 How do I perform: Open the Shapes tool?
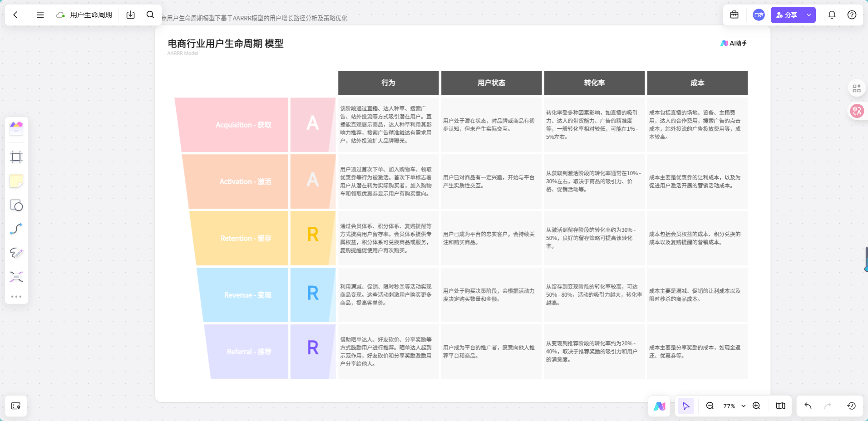[16, 206]
